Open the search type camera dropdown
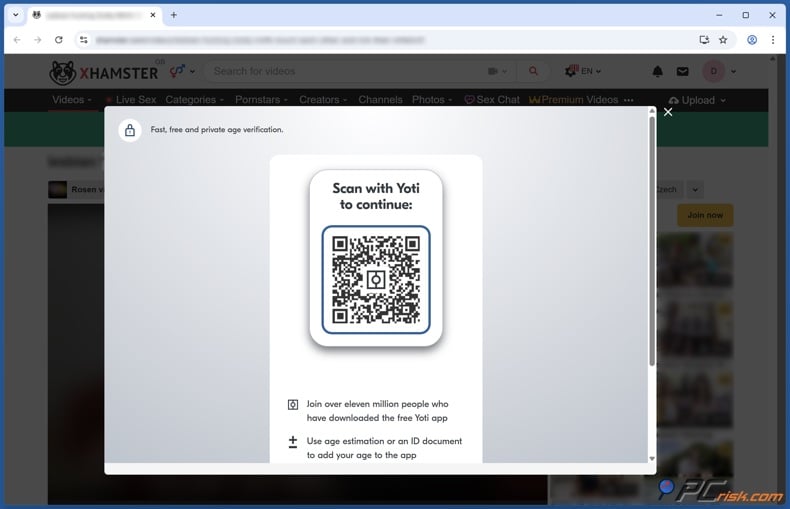790x509 pixels. point(497,71)
